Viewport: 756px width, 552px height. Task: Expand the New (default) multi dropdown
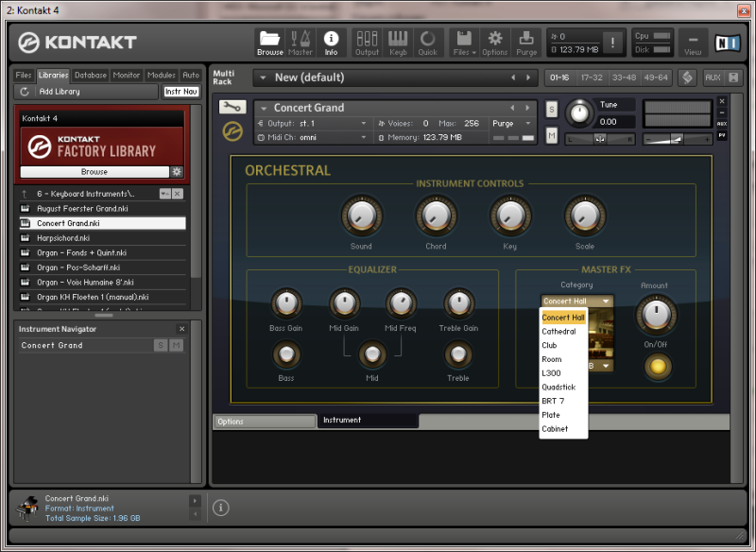point(263,78)
